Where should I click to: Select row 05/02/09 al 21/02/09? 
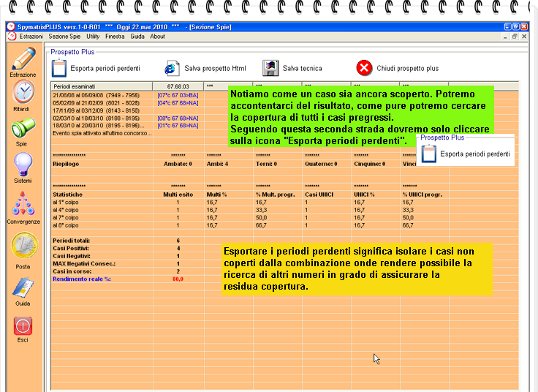tap(96, 103)
